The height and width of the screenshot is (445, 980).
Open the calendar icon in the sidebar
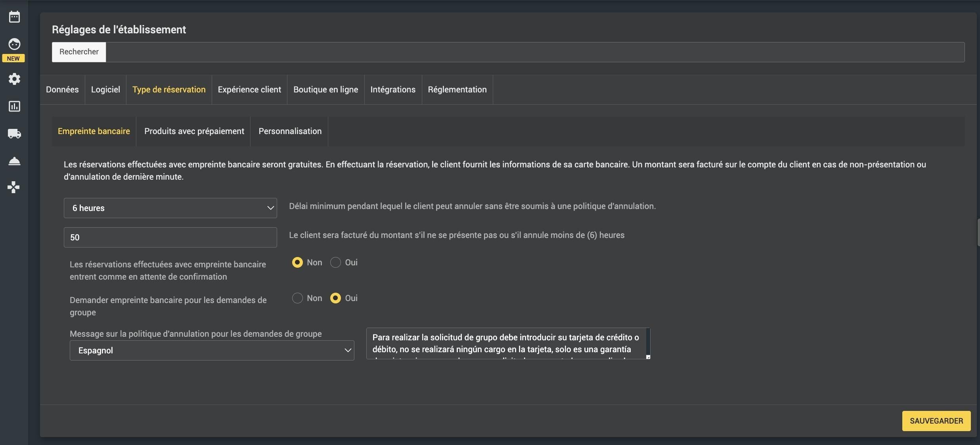[x=14, y=17]
